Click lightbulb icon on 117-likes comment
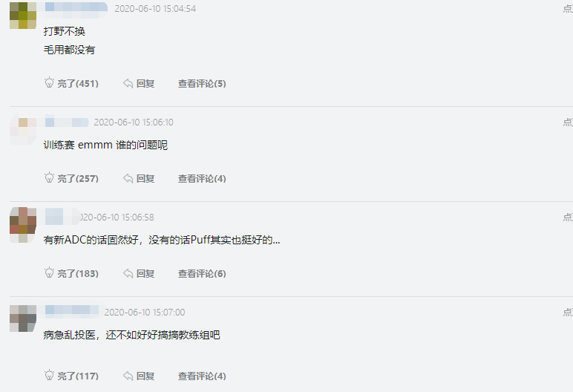 [49, 375]
